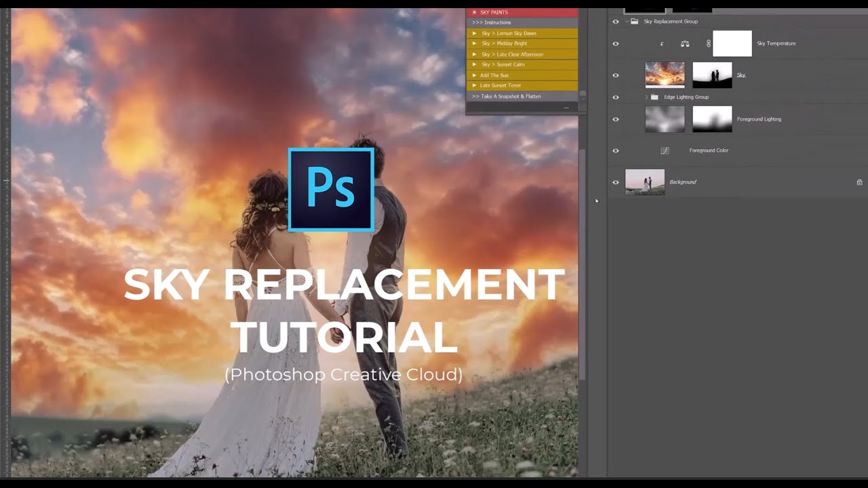Toggle visibility of Sky Temperature layer

[x=616, y=43]
